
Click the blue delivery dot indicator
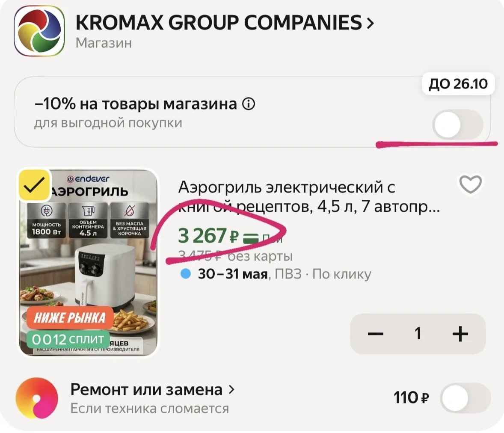(x=186, y=274)
